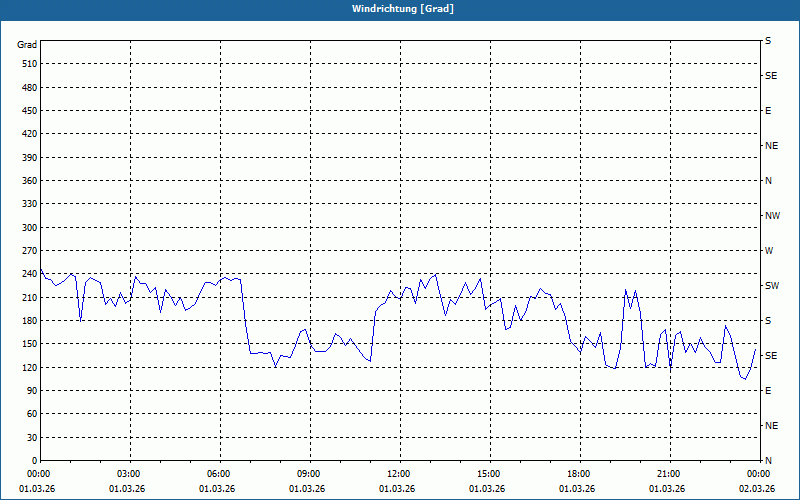The image size is (800, 500).
Task: Pick the 300 y-axis tick label
Action: (x=29, y=228)
